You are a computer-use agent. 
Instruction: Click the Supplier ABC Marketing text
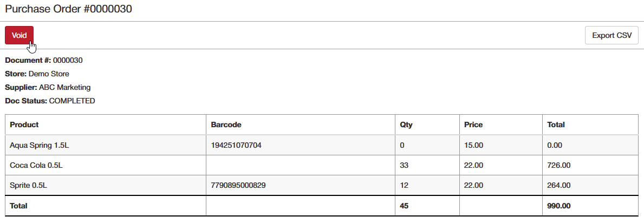[48, 88]
